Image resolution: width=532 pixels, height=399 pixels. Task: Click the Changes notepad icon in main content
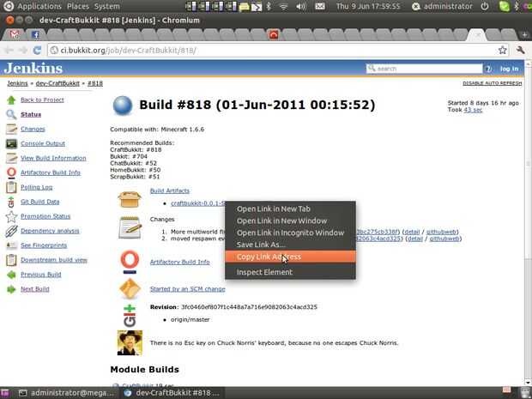(x=130, y=227)
